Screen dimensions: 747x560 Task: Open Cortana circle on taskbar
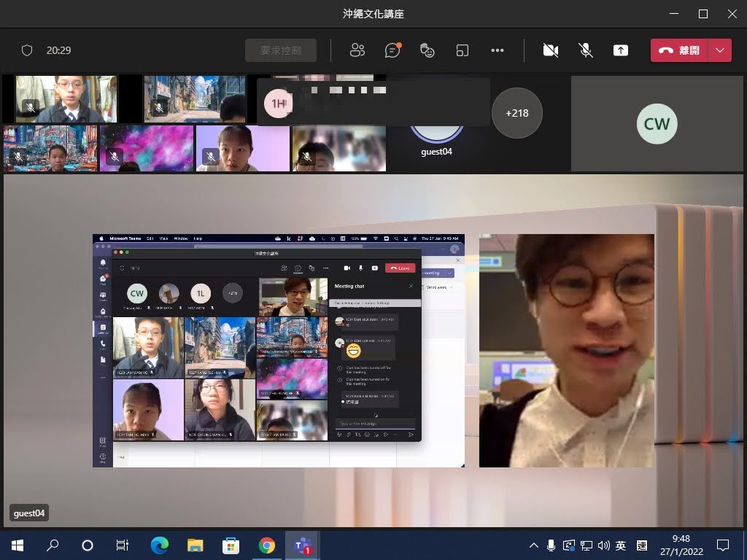[x=88, y=545]
